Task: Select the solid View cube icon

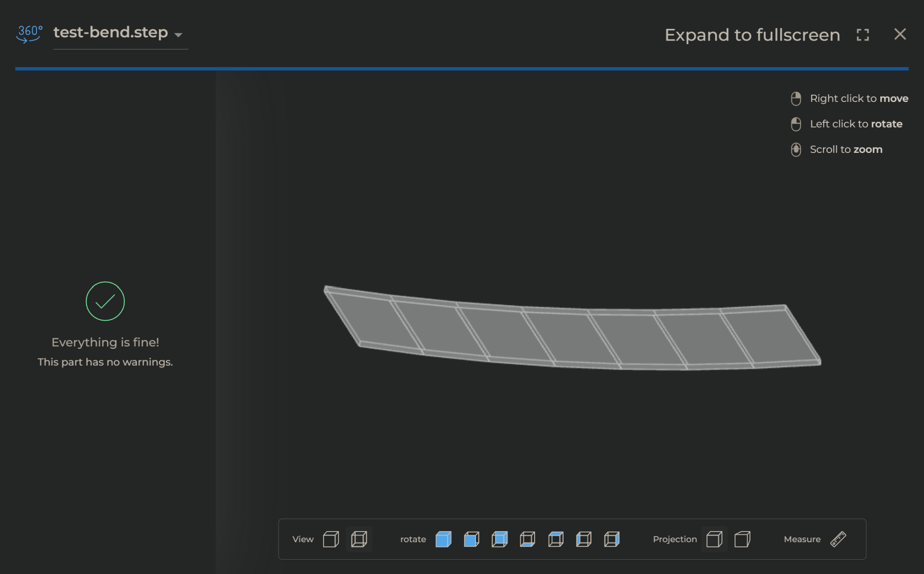Action: coord(331,539)
